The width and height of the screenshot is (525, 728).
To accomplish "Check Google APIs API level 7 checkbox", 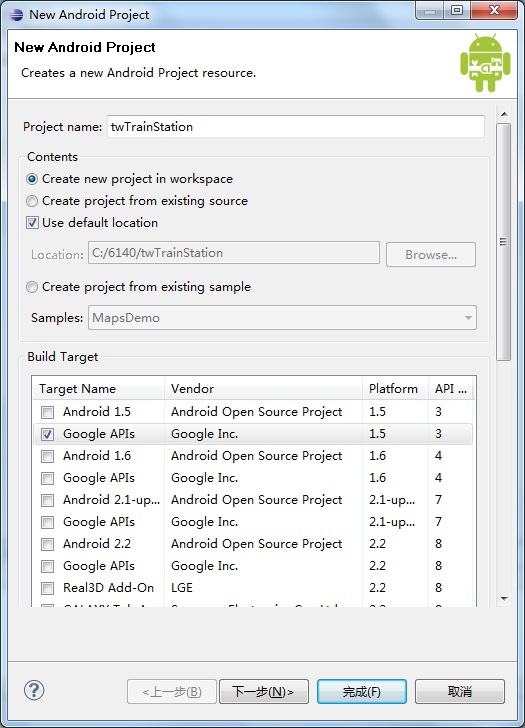I will pos(47,522).
